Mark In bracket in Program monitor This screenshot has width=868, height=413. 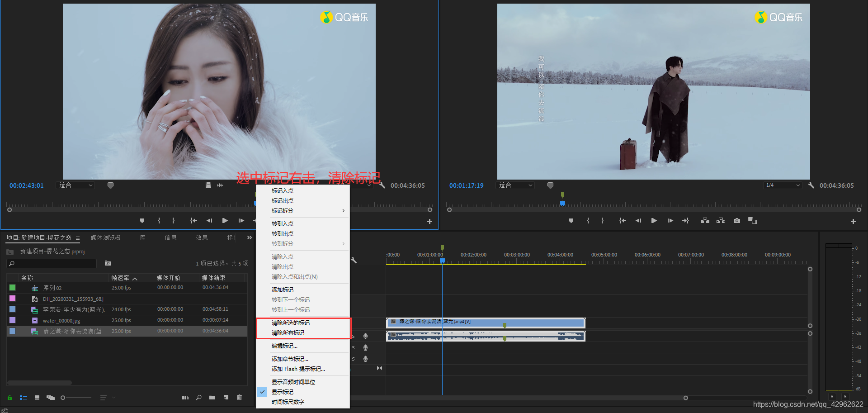click(588, 221)
